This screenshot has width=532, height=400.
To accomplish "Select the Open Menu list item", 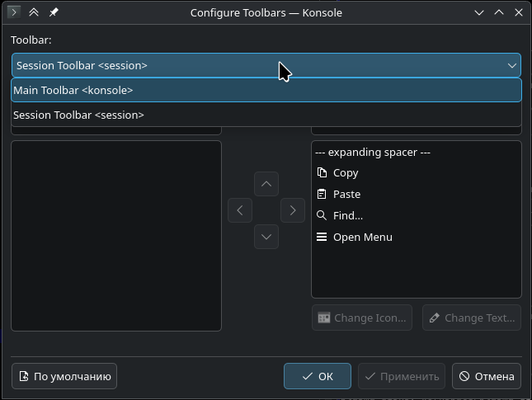I will point(363,238).
